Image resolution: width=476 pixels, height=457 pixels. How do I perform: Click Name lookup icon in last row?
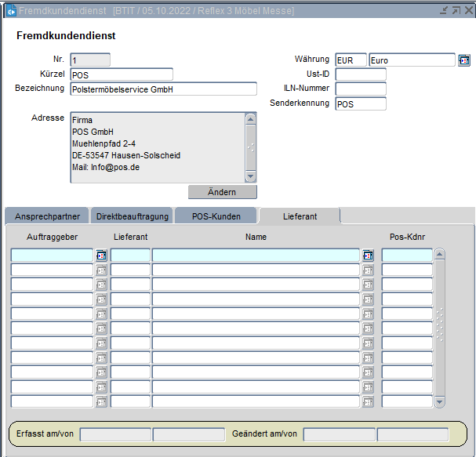[368, 401]
